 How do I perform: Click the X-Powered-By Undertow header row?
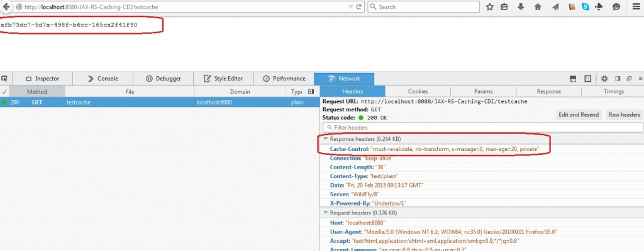click(482, 203)
